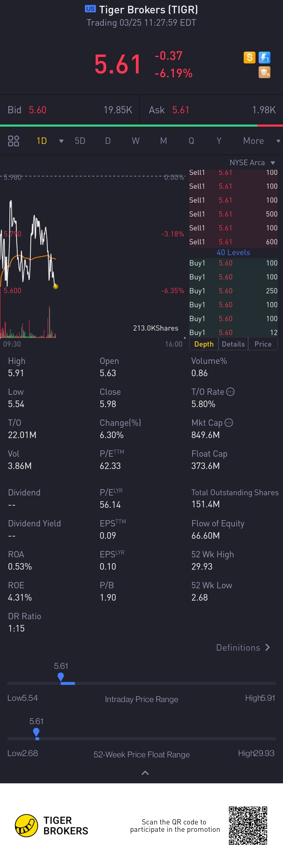Tap the Tiger Brokers logo
The image size is (283, 868).
click(x=52, y=826)
